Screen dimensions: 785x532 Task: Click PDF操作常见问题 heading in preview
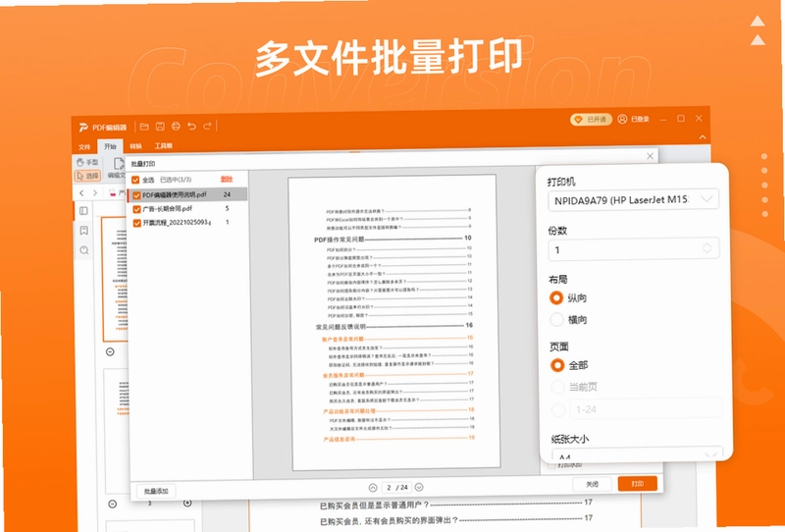click(339, 239)
